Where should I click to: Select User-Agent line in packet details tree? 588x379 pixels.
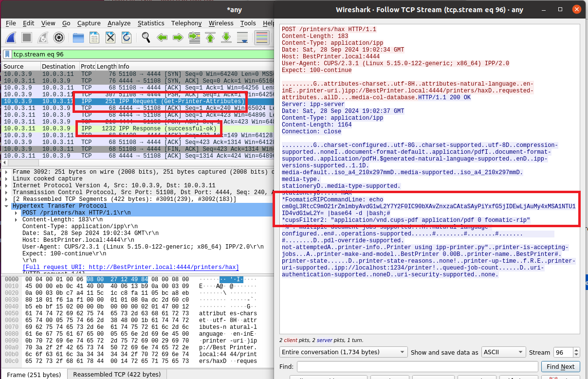tap(144, 247)
